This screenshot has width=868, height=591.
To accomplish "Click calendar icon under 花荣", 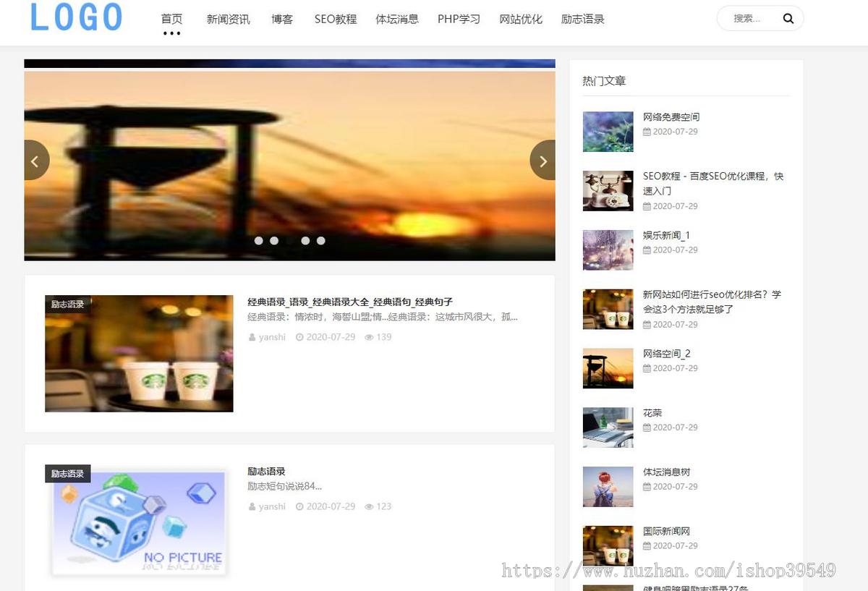I will pos(647,428).
